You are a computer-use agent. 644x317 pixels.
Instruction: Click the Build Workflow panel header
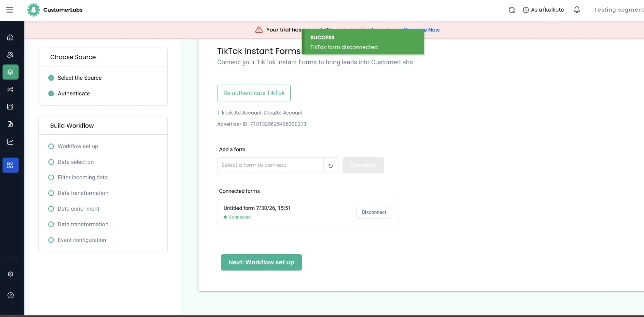coord(103,126)
